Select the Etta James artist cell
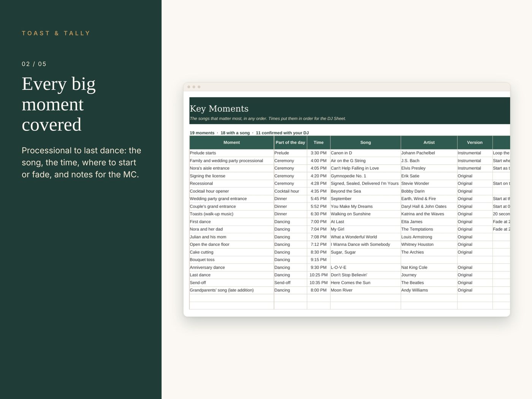Image resolution: width=532 pixels, height=399 pixels. [x=429, y=222]
